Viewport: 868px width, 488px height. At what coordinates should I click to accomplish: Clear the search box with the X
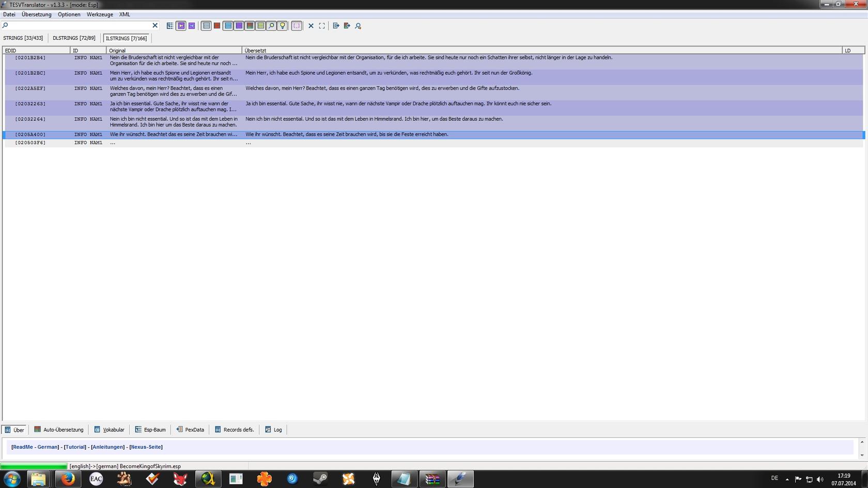coord(155,25)
